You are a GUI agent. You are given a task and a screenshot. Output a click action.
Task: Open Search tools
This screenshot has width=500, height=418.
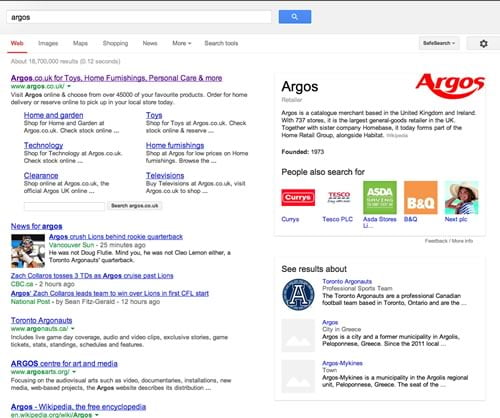pos(221,43)
